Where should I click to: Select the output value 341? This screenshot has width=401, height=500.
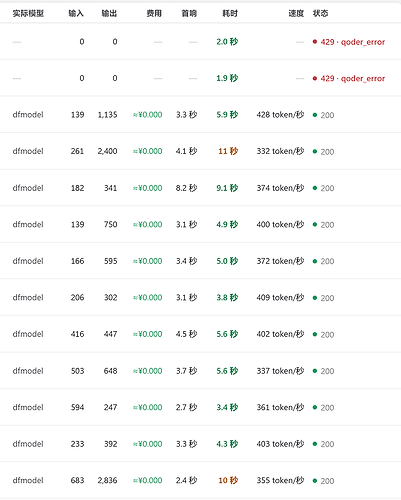tap(111, 188)
